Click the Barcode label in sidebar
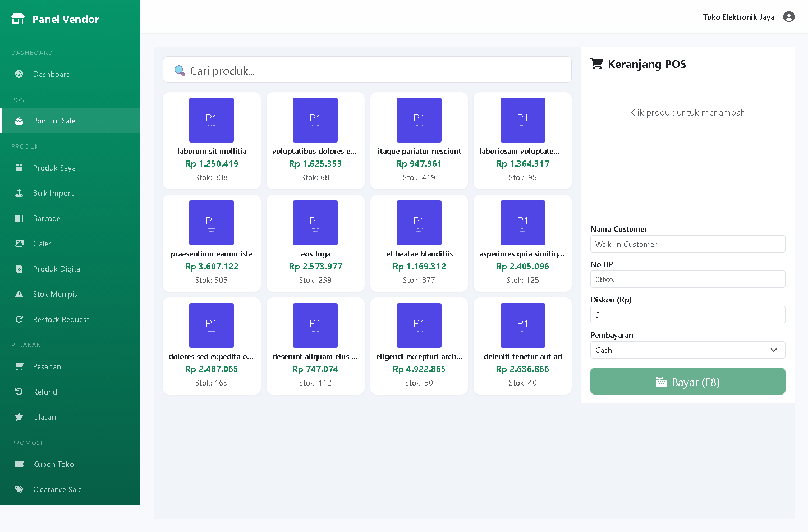Image resolution: width=808 pixels, height=532 pixels. point(47,218)
